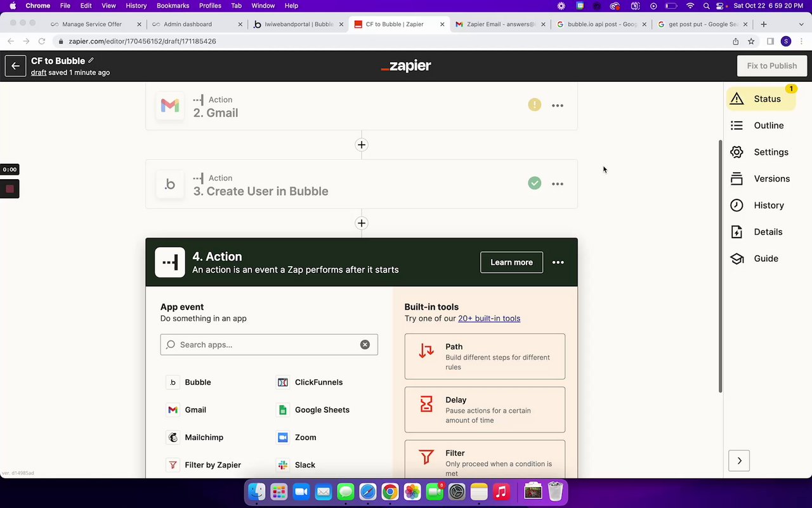The height and width of the screenshot is (508, 812).
Task: Open the Profiles menu
Action: 210,6
